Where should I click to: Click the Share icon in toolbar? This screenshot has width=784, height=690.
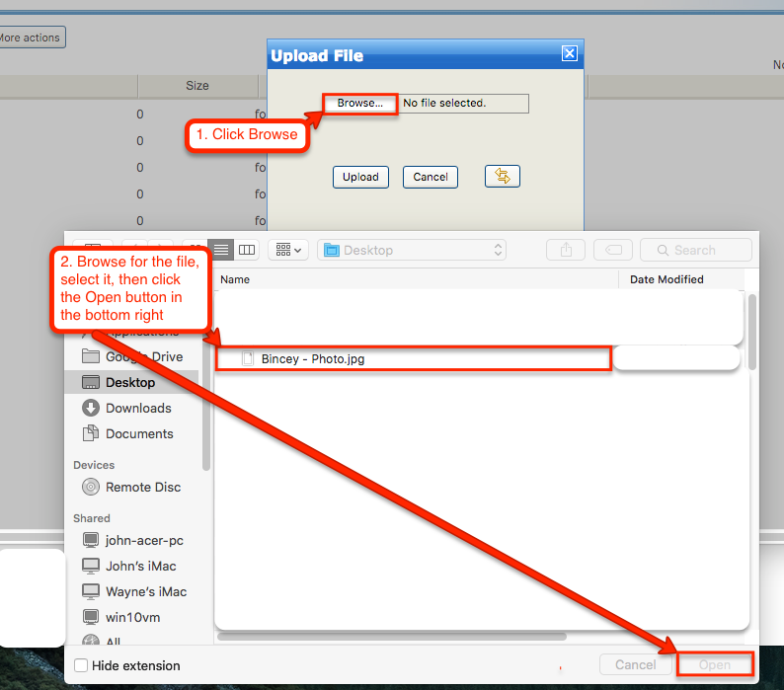pyautogui.click(x=566, y=250)
